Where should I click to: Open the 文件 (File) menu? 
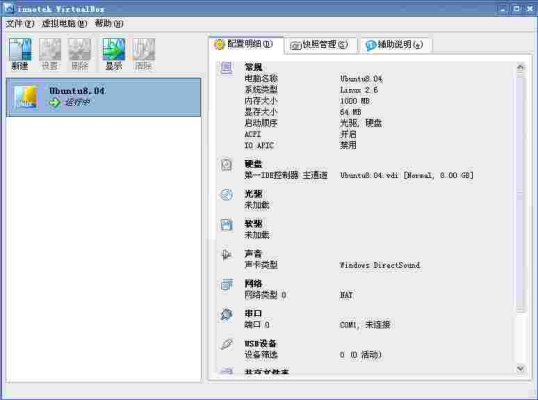(x=20, y=24)
